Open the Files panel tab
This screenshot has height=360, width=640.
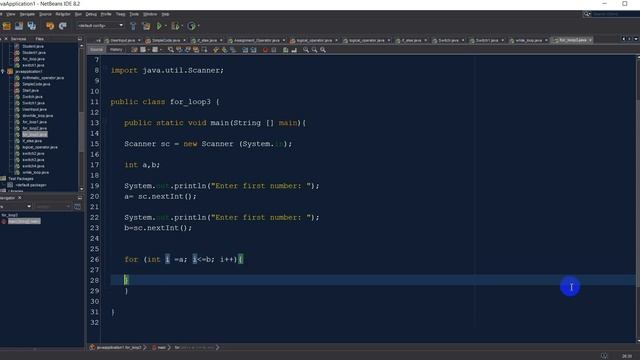(39, 39)
